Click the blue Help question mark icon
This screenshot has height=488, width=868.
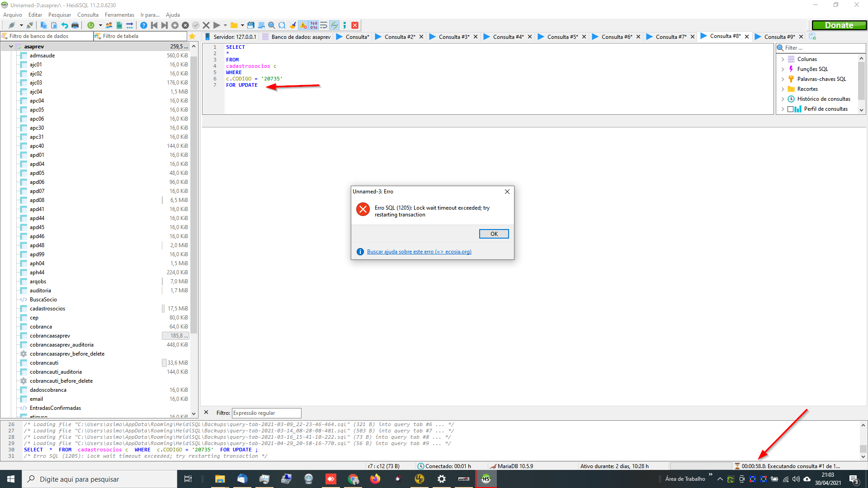pos(143,25)
